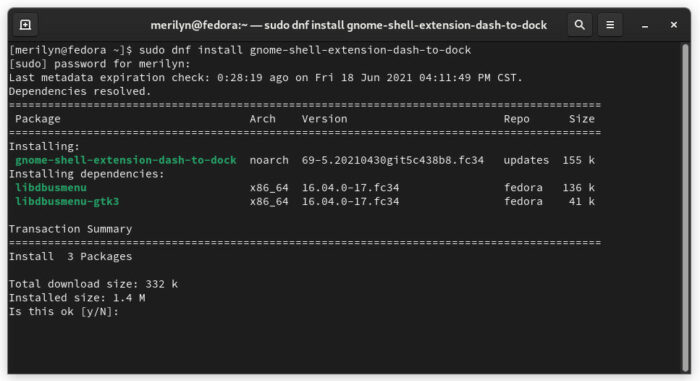The height and width of the screenshot is (381, 700).
Task: Open the hamburger menu
Action: point(610,25)
